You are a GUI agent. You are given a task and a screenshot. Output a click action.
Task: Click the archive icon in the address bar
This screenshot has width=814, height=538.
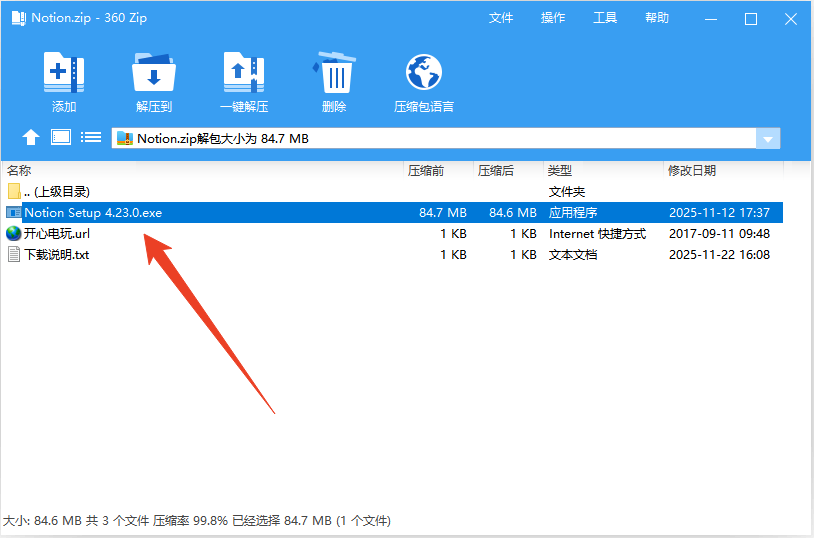(x=125, y=139)
